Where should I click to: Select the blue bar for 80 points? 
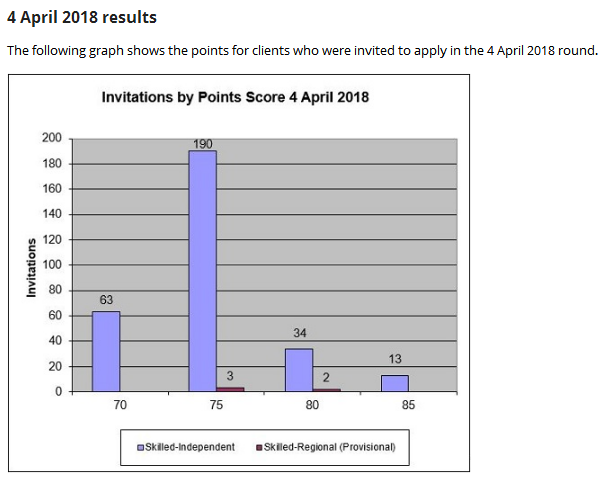pyautogui.click(x=299, y=369)
